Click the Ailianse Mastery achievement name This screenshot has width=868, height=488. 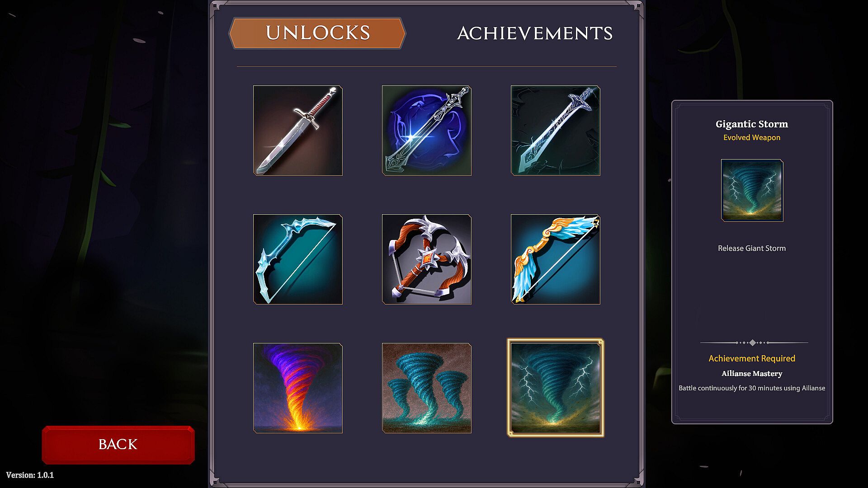(x=752, y=374)
